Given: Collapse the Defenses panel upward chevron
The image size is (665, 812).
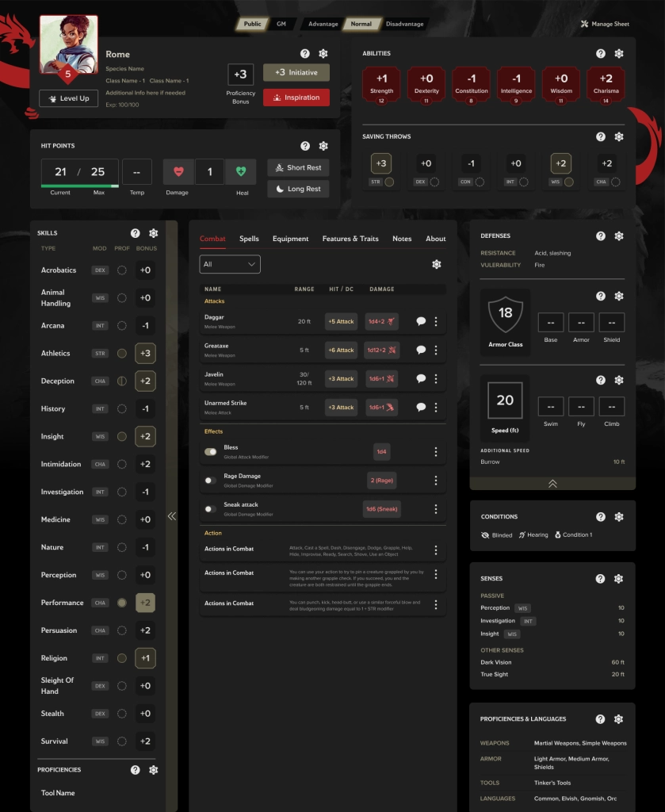Looking at the screenshot, I should pos(552,484).
